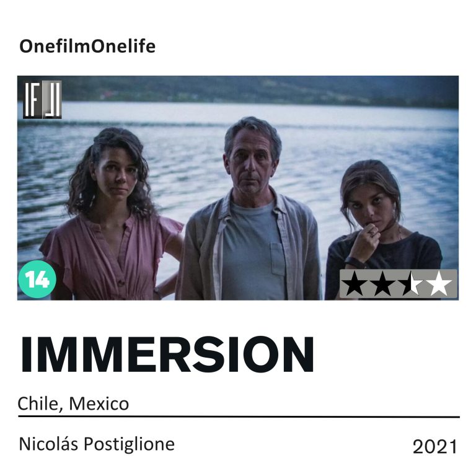
Task: Click the man in gray shirt
Action: click(x=250, y=209)
